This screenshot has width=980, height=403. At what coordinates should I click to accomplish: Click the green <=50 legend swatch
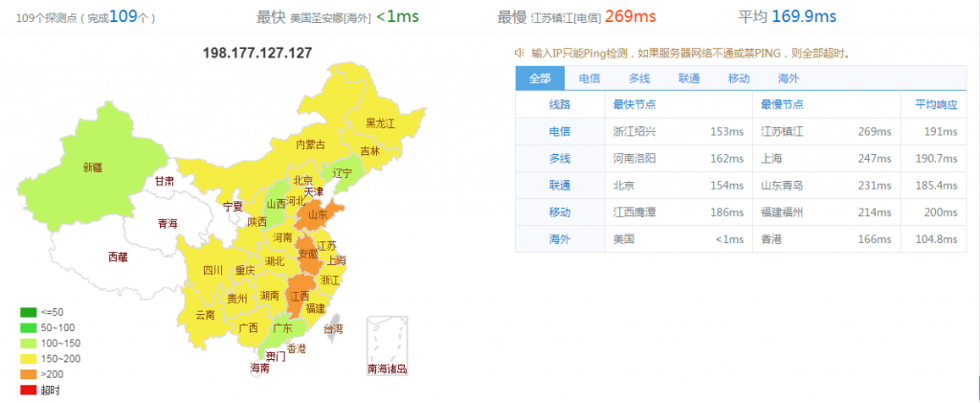26,312
